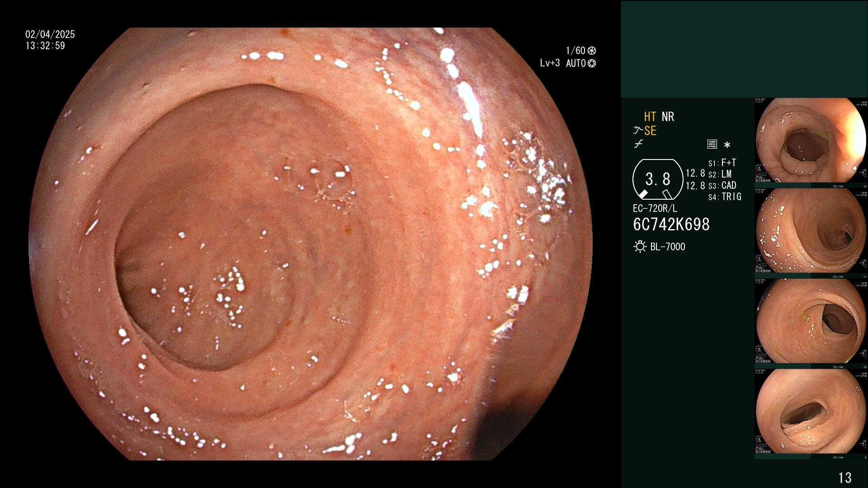
Task: Click the S4: TRIG switch assignment
Action: (725, 197)
